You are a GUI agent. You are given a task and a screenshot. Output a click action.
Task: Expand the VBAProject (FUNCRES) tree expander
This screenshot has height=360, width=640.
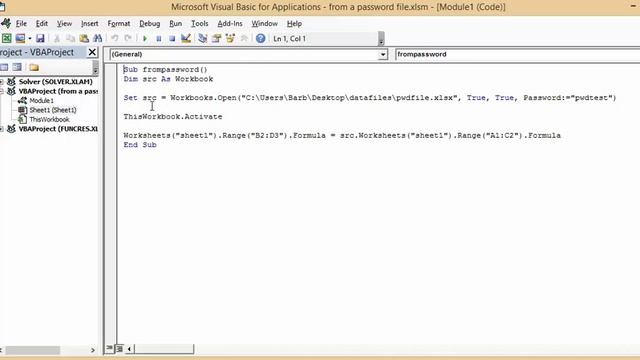coord(1,129)
